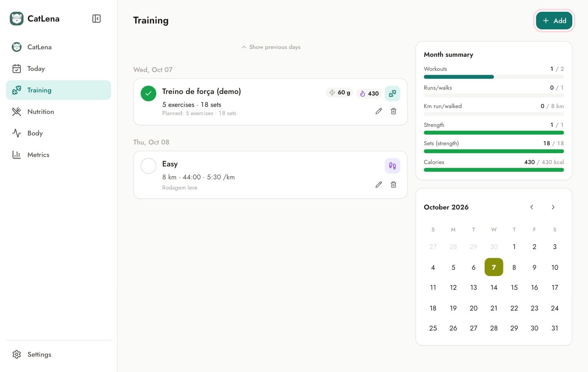Open Settings
Screen dimensions: 588x372
[58, 354]
